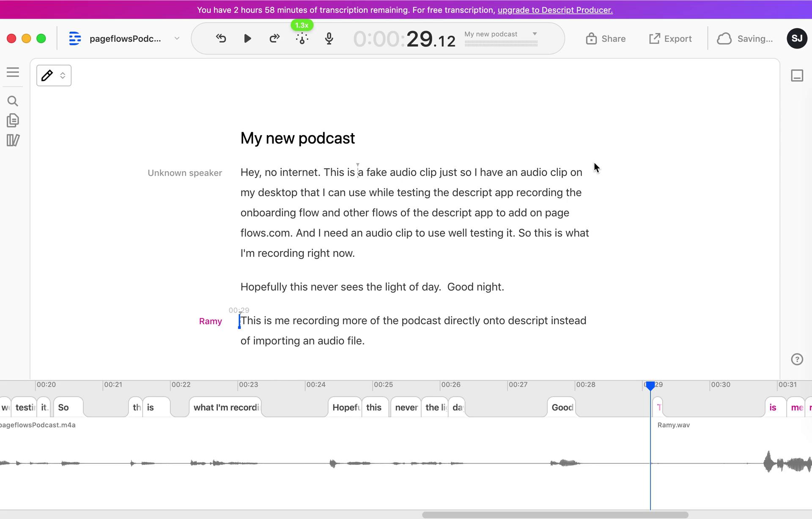The height and width of the screenshot is (519, 812).
Task: Click the Ramy.wav clip label
Action: pos(673,425)
